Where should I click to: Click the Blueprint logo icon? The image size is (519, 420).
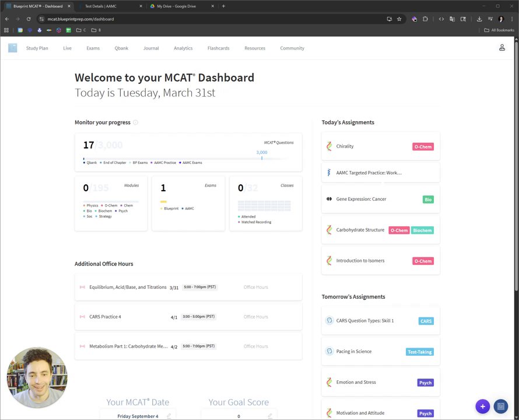pyautogui.click(x=13, y=48)
